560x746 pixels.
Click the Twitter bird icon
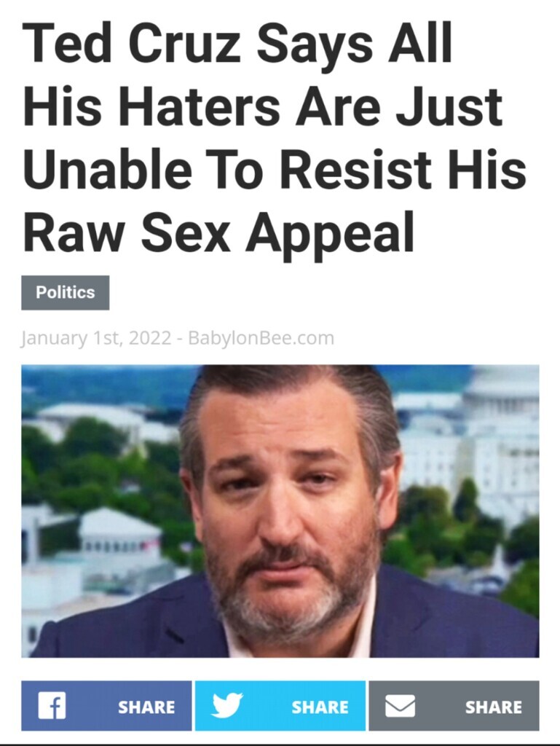227,706
